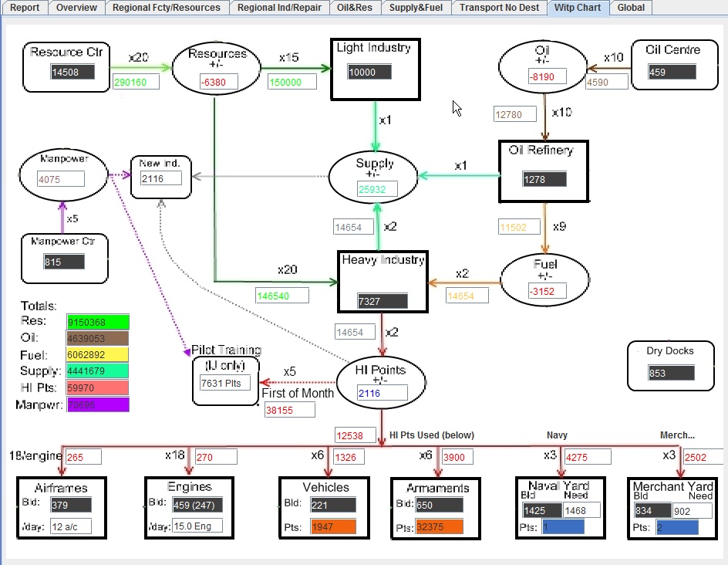Click the blue Naval Yard Pts field
728x565 pixels.
tap(563, 527)
